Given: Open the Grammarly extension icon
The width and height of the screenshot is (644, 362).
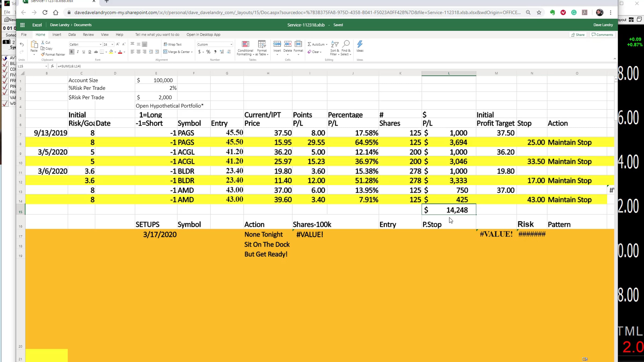Looking at the screenshot, I should coord(574,12).
